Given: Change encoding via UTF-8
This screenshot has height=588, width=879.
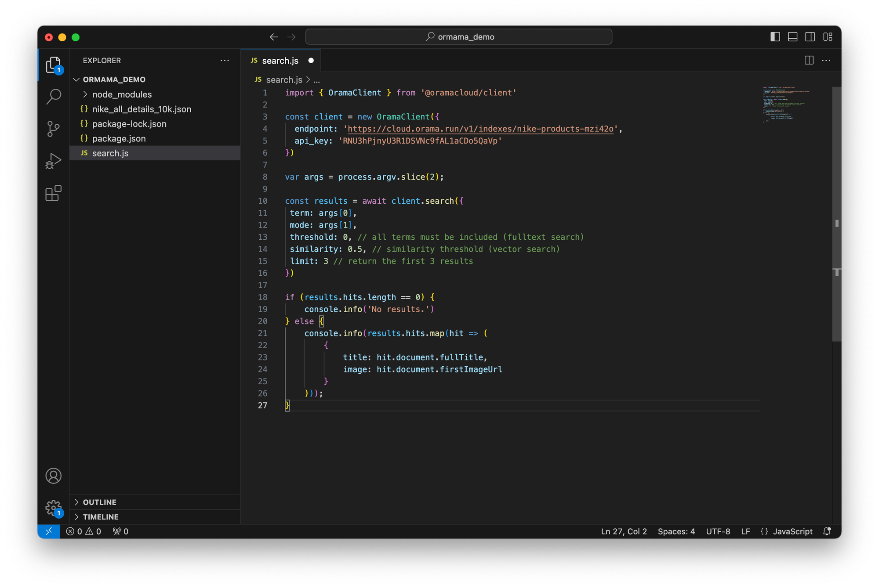Looking at the screenshot, I should (718, 531).
